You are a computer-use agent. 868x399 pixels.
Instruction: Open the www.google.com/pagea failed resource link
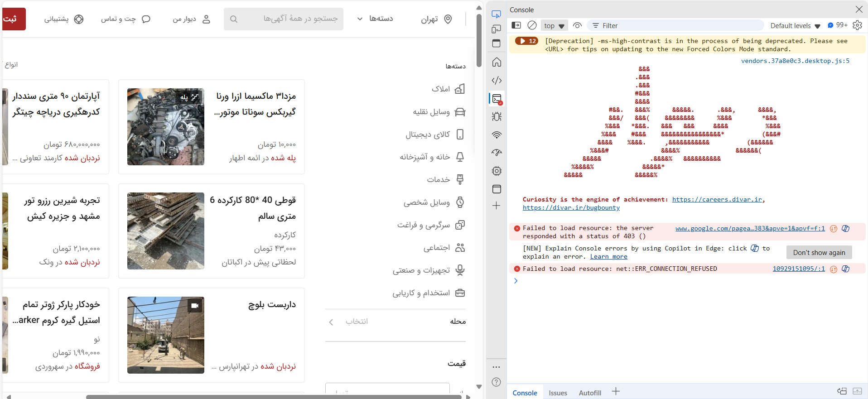pyautogui.click(x=750, y=228)
